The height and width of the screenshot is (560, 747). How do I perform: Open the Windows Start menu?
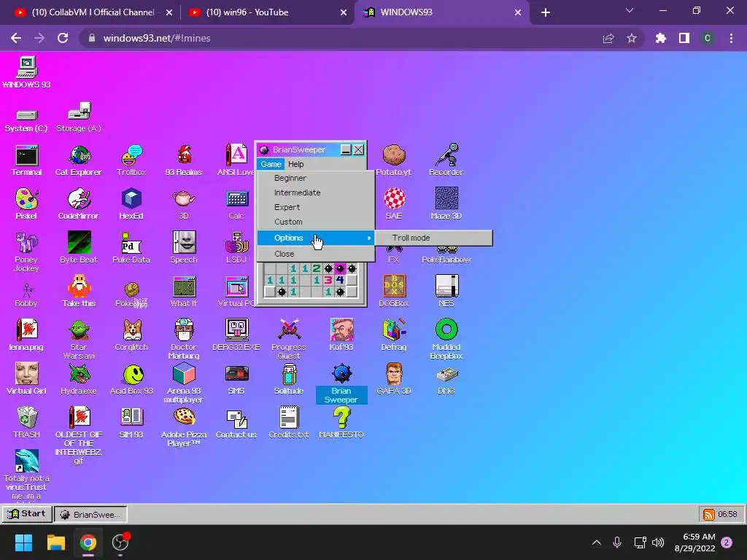[x=23, y=542]
